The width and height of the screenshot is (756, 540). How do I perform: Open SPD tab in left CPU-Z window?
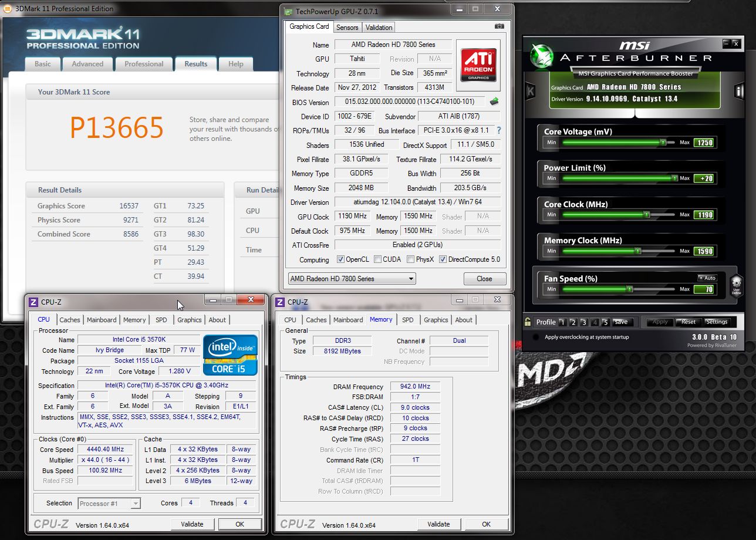(161, 320)
